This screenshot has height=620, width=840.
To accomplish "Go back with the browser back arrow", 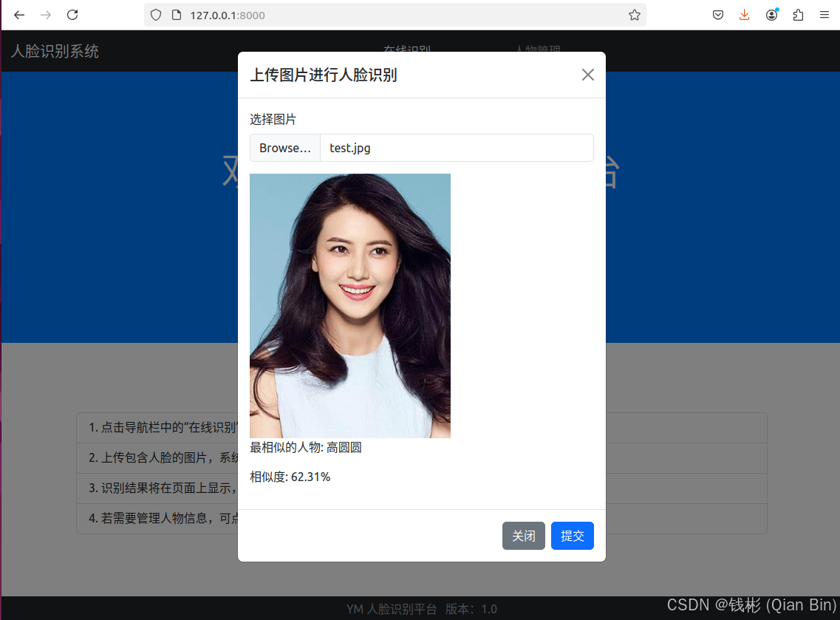I will pos(19,15).
